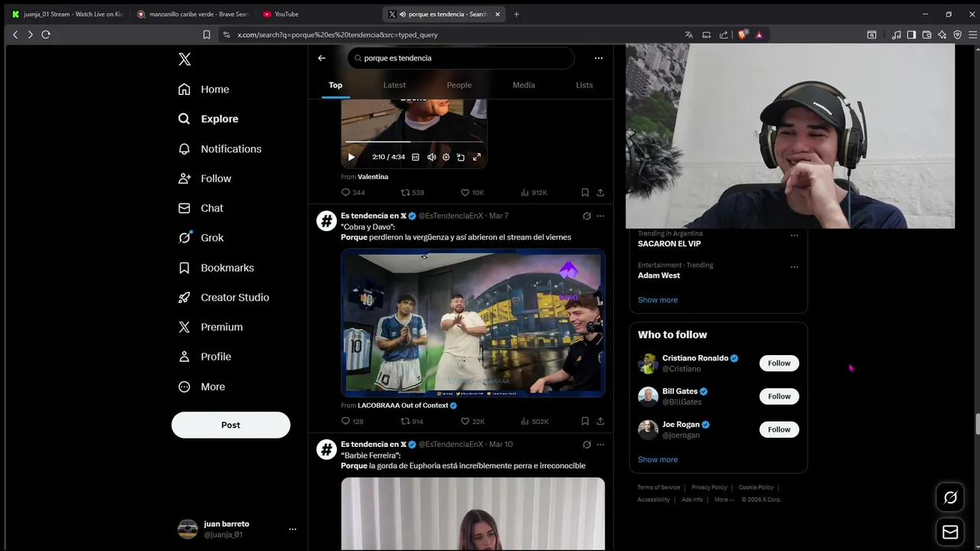Go to Home in the sidebar
980x551 pixels.
click(204, 90)
